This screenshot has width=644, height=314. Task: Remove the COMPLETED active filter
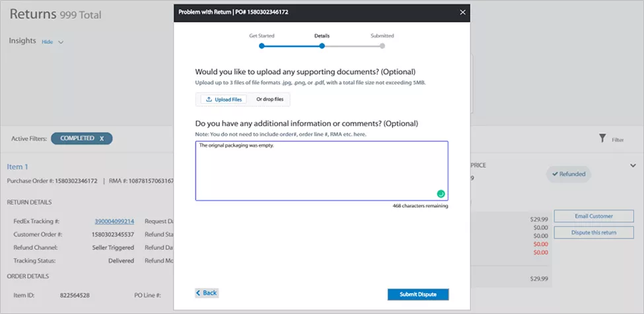(x=102, y=139)
